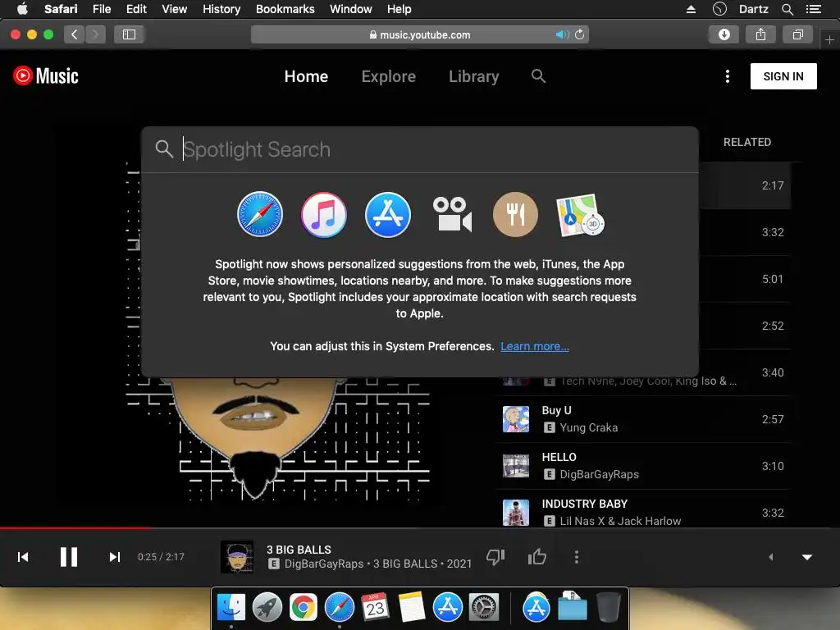This screenshot has height=630, width=840.
Task: Open System Preferences from the Dock
Action: pos(484,608)
